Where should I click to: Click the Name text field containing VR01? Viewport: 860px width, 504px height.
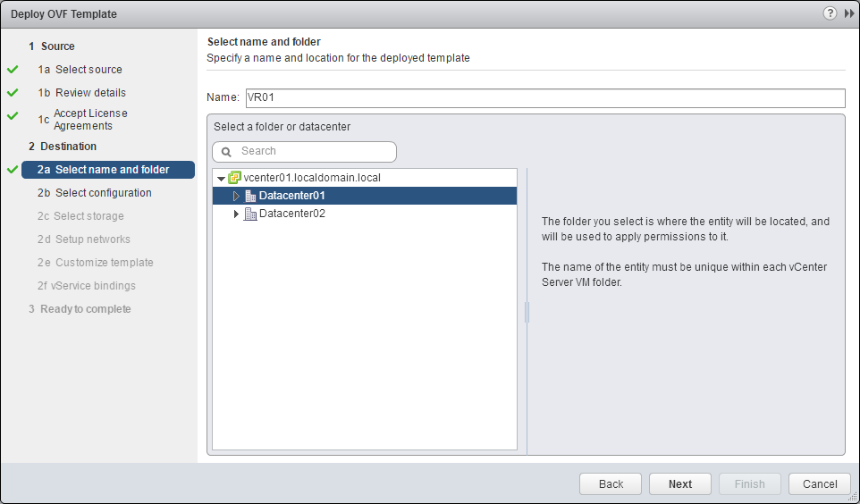[544, 98]
